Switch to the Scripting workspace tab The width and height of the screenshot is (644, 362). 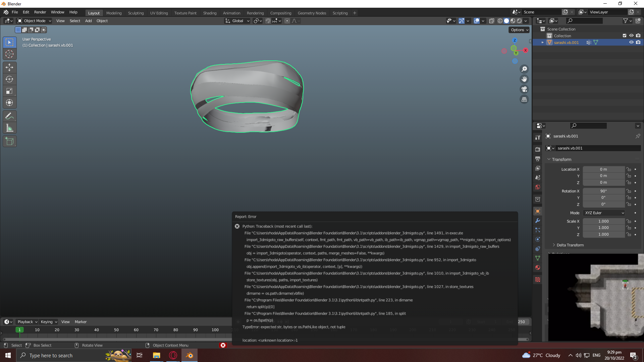tap(340, 13)
